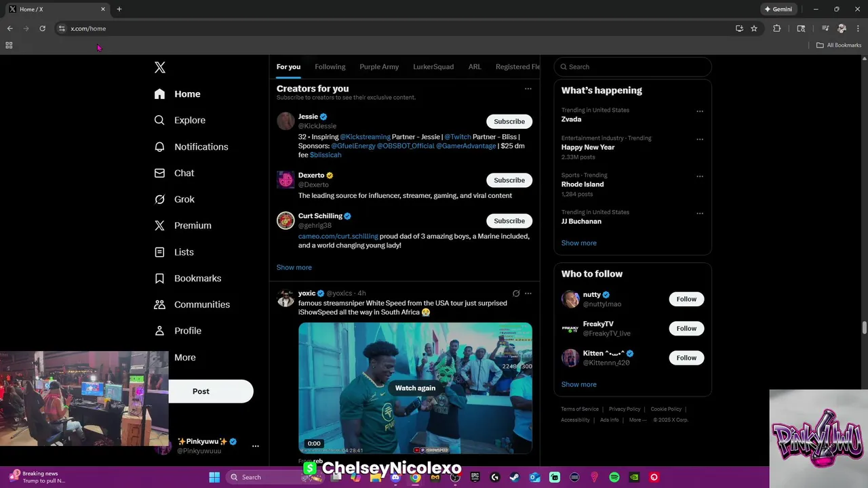This screenshot has height=488, width=868.
Task: Open the Premium page
Action: click(x=183, y=226)
